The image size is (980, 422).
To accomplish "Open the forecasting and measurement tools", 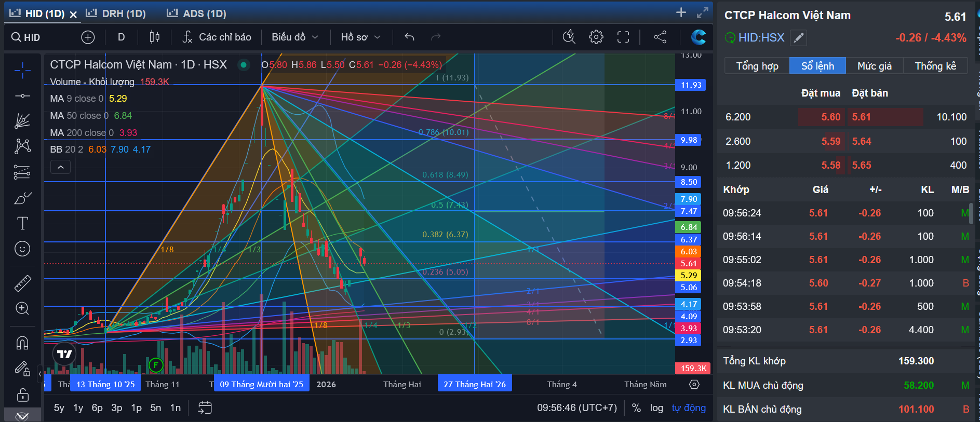I will pos(22,172).
